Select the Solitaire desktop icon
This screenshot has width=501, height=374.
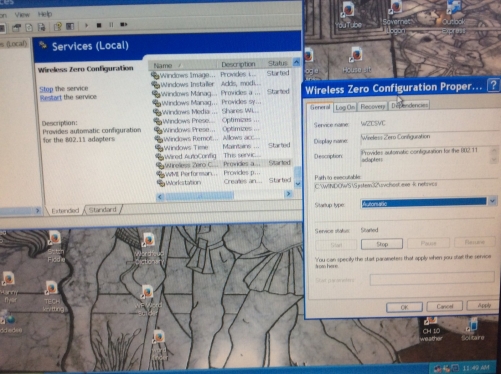pos(472,330)
